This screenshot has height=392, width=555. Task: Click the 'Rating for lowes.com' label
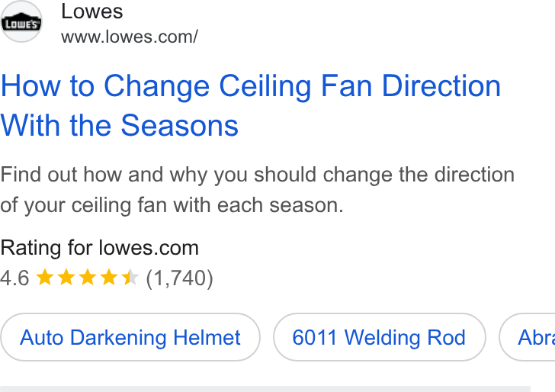click(x=99, y=248)
